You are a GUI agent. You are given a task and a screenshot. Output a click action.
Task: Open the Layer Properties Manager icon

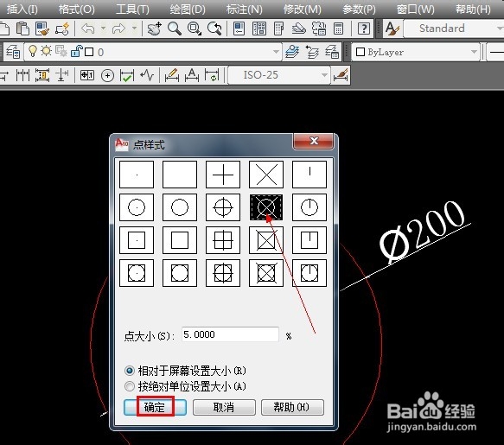pos(14,52)
